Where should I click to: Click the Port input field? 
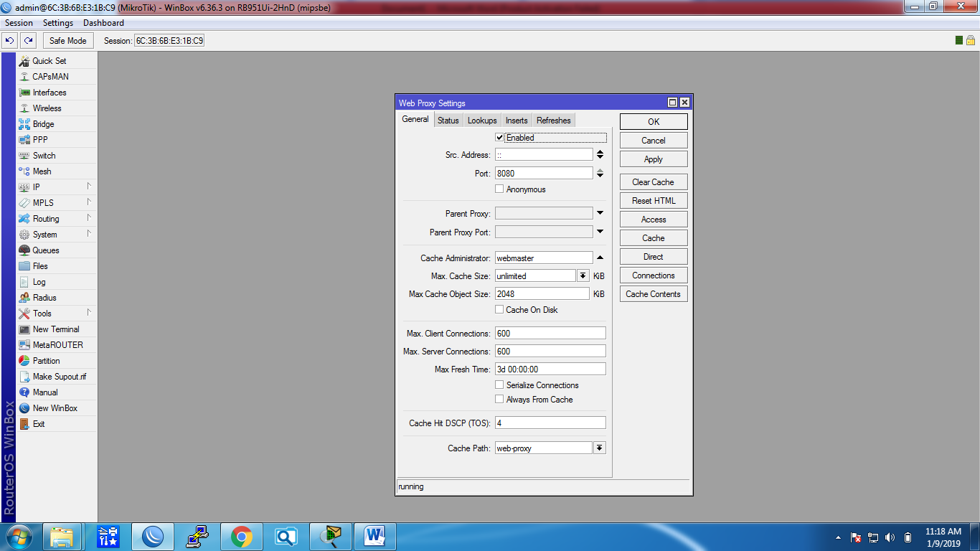(544, 174)
